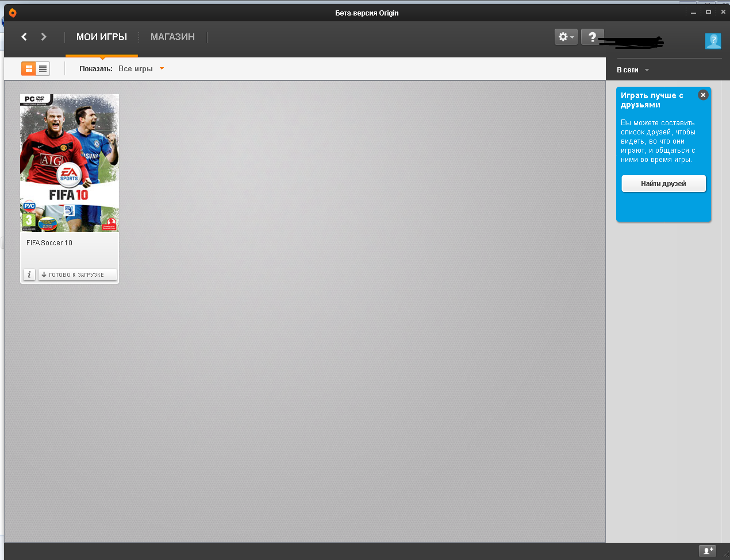Go forward with the right arrow
This screenshot has width=730, height=560.
[x=44, y=37]
